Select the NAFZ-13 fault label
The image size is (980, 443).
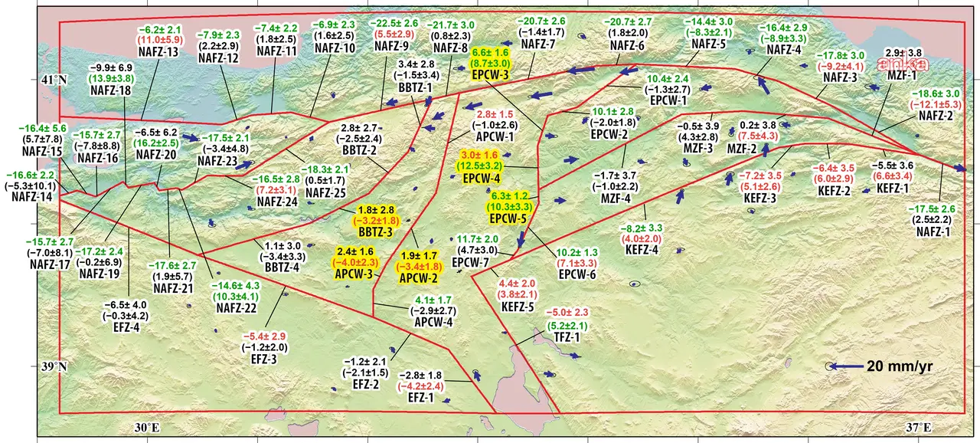pos(158,51)
